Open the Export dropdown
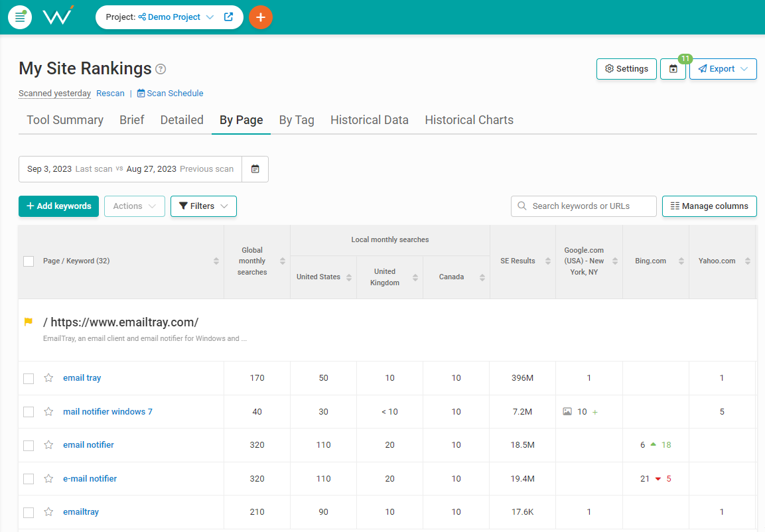Image resolution: width=765 pixels, height=532 pixels. [723, 69]
